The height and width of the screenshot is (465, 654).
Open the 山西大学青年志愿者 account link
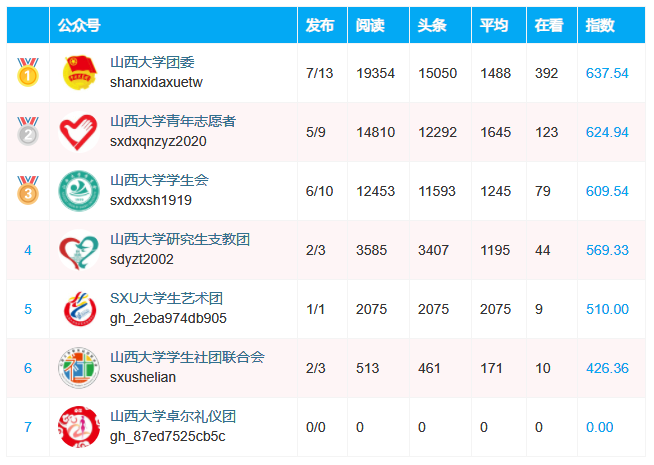(x=173, y=121)
